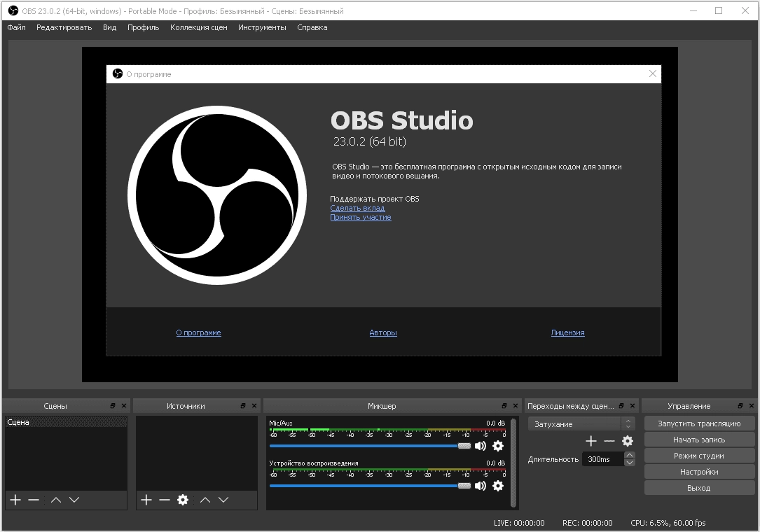
Task: Open the Авторы link
Action: (x=383, y=332)
